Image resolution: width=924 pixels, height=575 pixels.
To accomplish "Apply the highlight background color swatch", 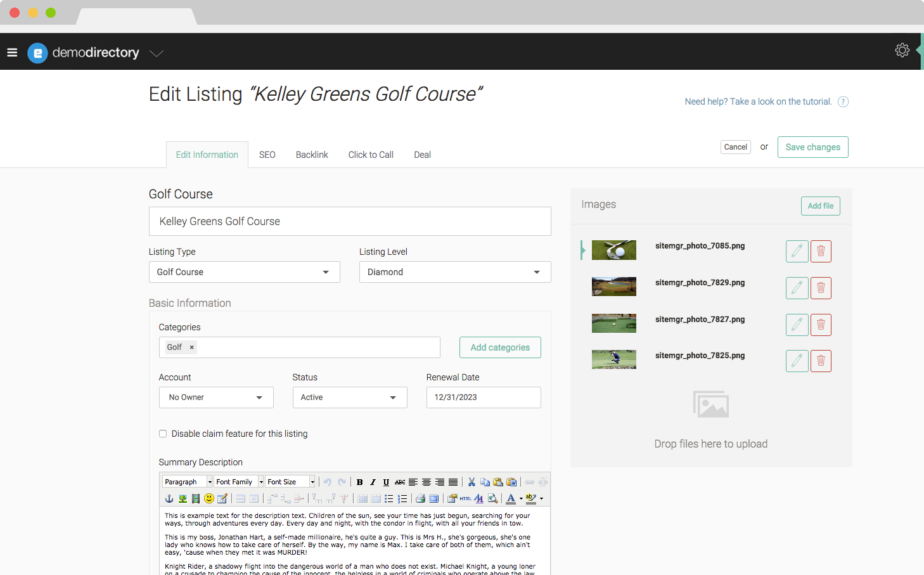I will pyautogui.click(x=531, y=498).
